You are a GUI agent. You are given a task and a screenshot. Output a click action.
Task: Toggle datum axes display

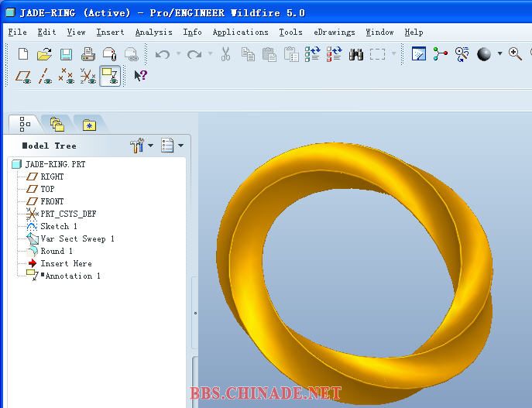point(45,76)
